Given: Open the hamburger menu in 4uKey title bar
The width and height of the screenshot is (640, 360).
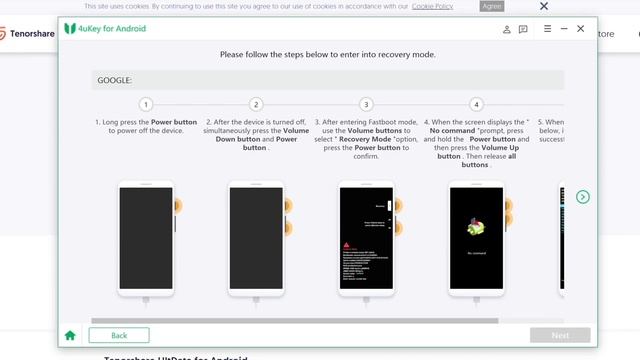Looking at the screenshot, I should coord(547,29).
